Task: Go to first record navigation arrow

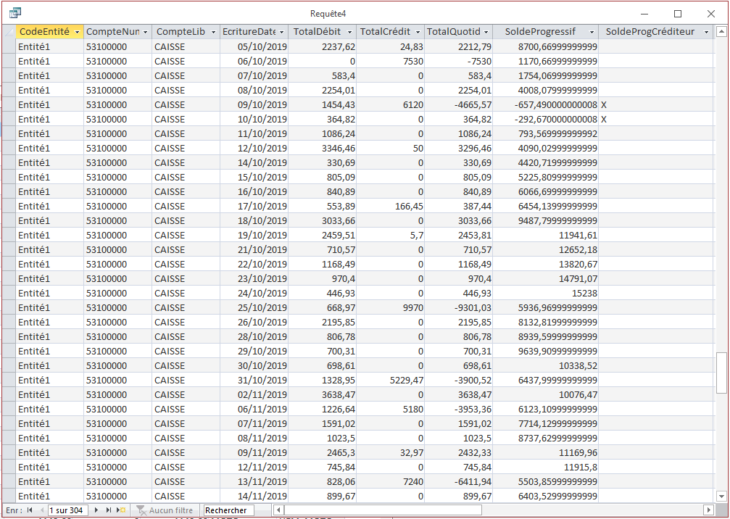Action: 30,510
